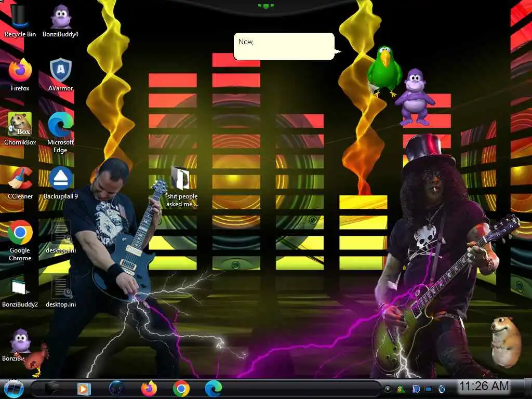Screen dimensions: 532x399
Task: Click the Bonzi icon behind the chicken
Action: point(20,340)
